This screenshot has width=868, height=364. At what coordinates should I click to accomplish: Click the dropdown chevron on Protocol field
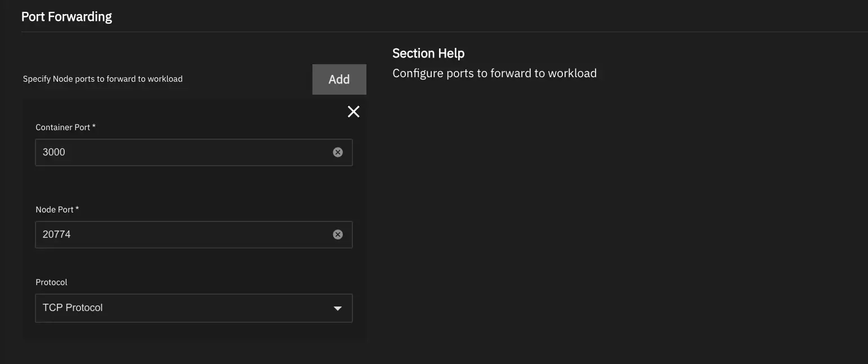(337, 308)
